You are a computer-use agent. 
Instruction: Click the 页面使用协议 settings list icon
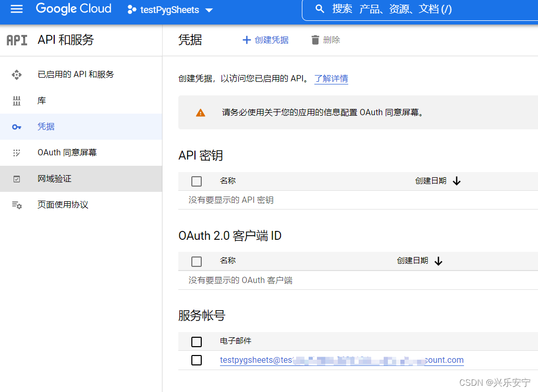(x=17, y=205)
